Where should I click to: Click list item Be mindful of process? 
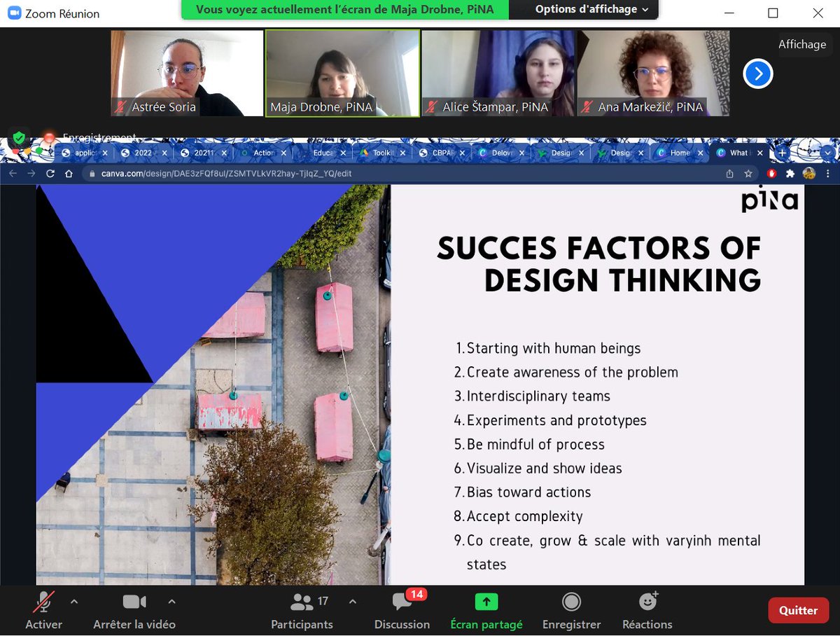(535, 444)
